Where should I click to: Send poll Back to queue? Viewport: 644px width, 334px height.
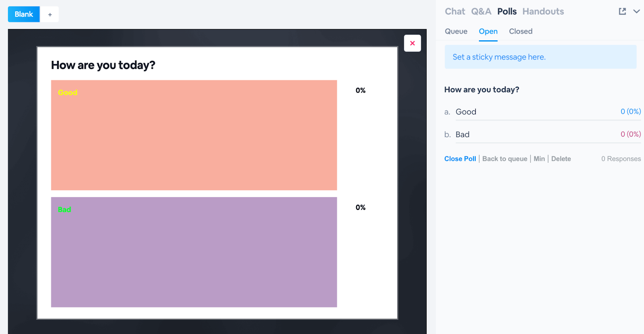tap(505, 159)
